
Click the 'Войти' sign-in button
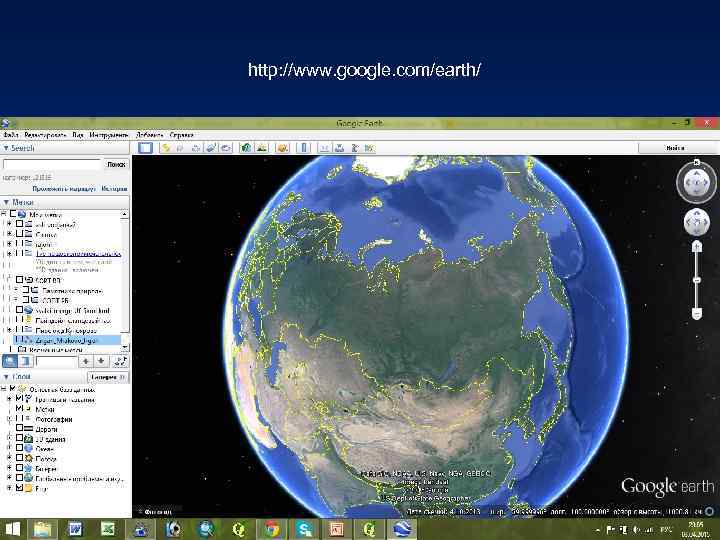[675, 148]
